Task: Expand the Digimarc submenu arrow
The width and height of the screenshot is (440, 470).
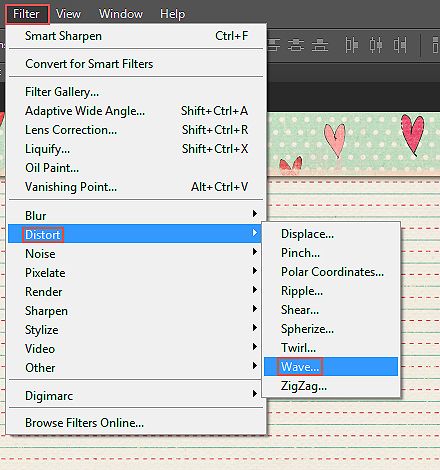Action: click(x=255, y=394)
